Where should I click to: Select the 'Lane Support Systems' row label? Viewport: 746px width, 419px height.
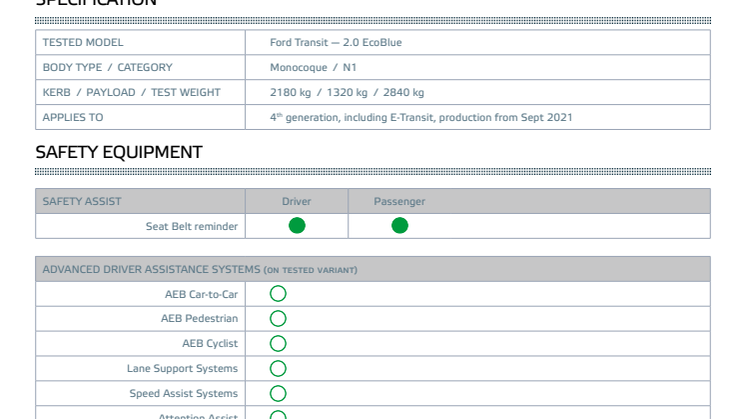tap(182, 369)
